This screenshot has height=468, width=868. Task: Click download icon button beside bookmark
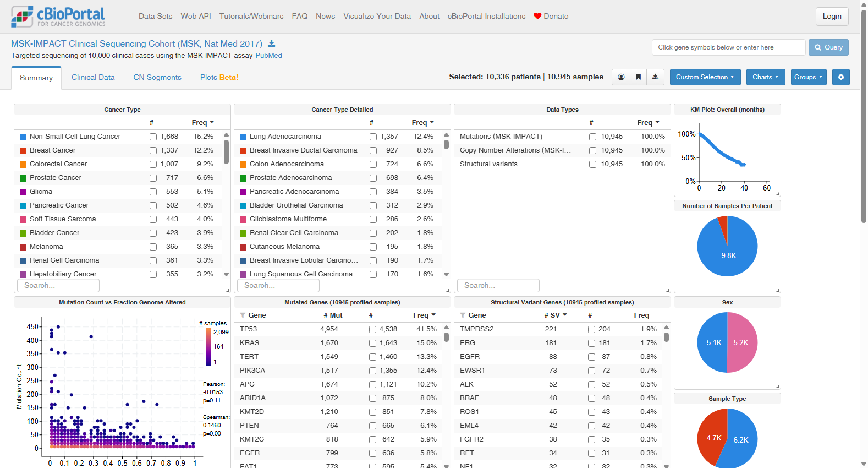pyautogui.click(x=655, y=77)
